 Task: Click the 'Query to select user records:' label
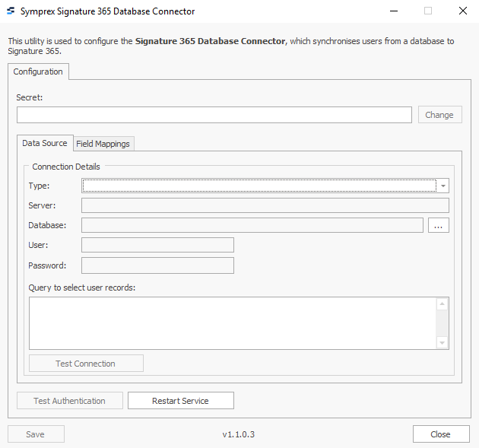tap(82, 288)
